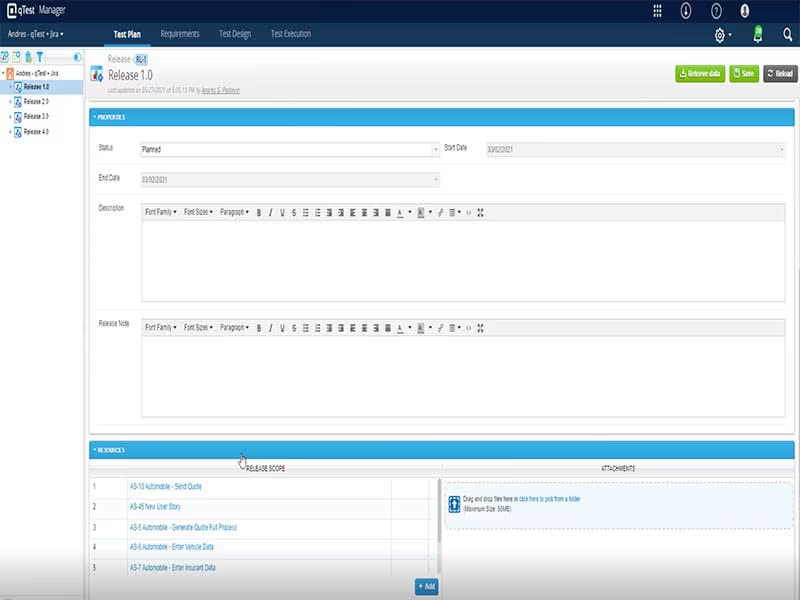Click the Release 1.0 header icon

pos(97,74)
